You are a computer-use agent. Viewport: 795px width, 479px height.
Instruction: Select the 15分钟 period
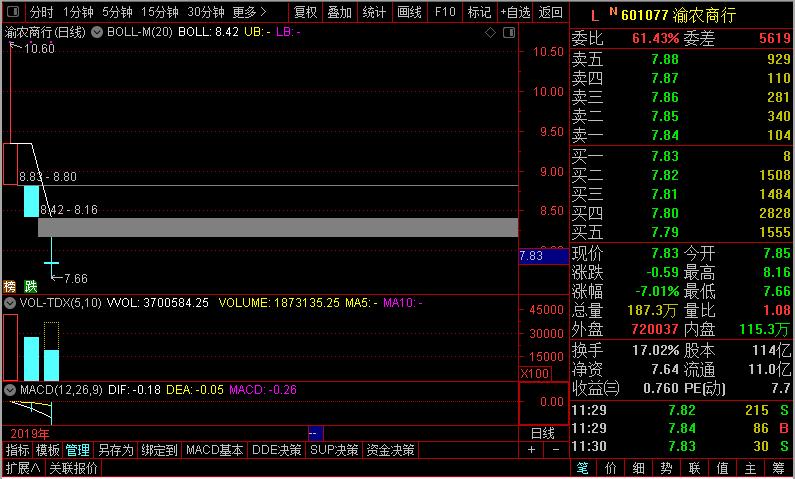pos(160,12)
